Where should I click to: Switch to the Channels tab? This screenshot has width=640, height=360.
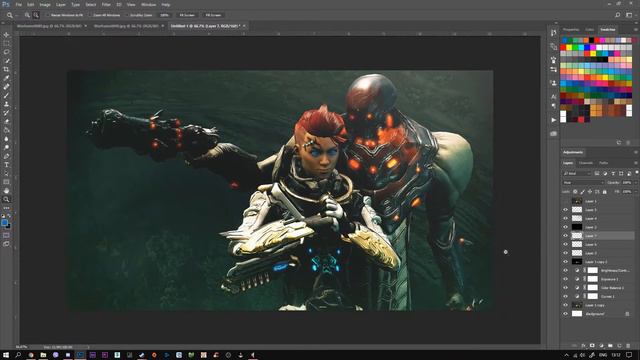point(586,163)
